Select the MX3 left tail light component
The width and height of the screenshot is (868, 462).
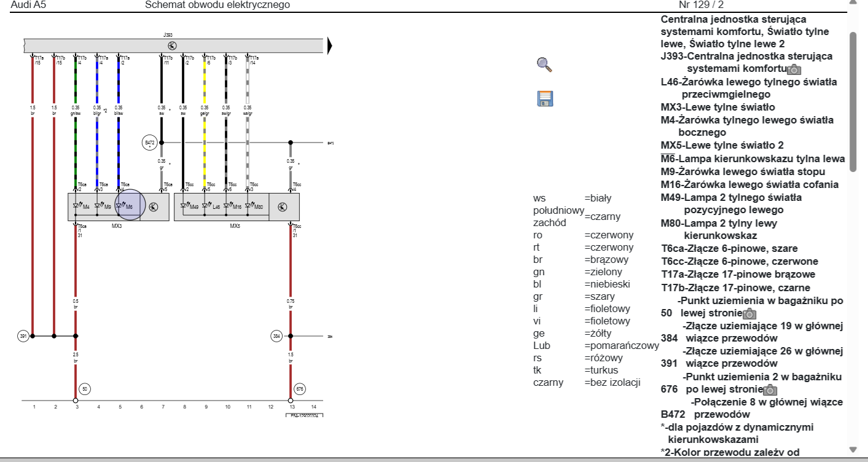[x=118, y=207]
